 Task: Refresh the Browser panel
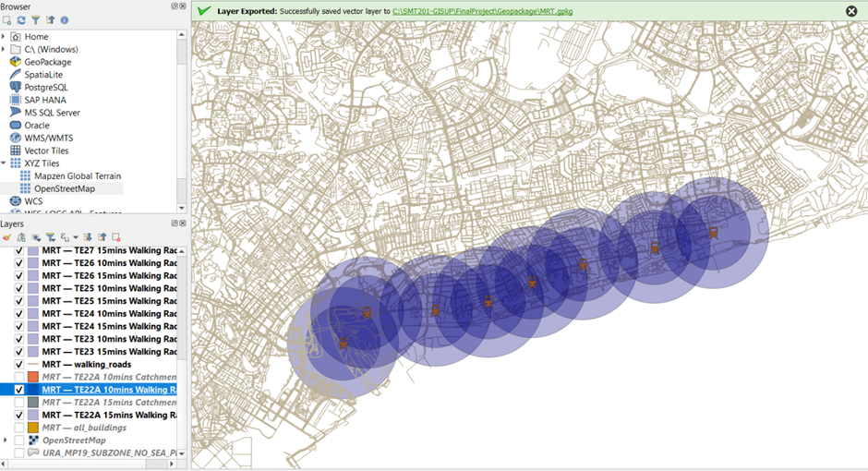tap(21, 19)
